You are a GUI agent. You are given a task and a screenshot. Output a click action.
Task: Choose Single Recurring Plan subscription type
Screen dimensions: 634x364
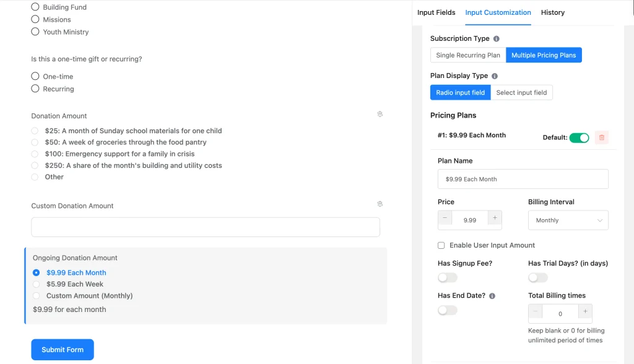click(468, 55)
